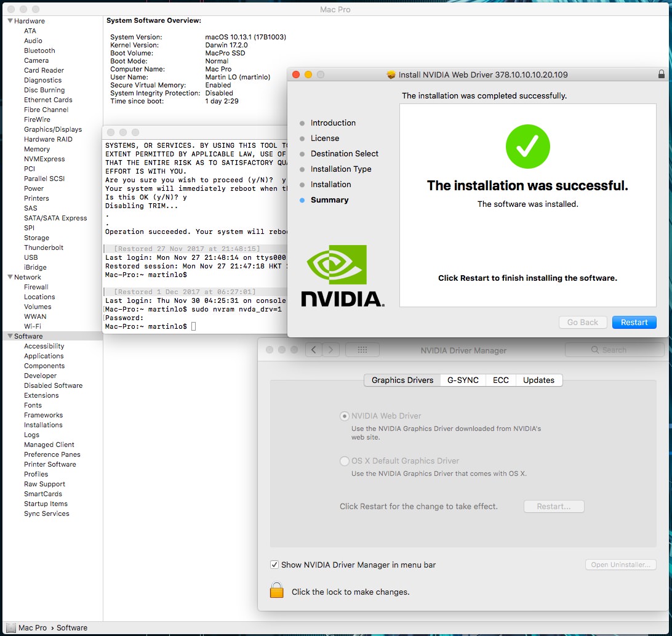Toggle Show NVIDIA Driver Manager in menu bar

click(x=274, y=565)
